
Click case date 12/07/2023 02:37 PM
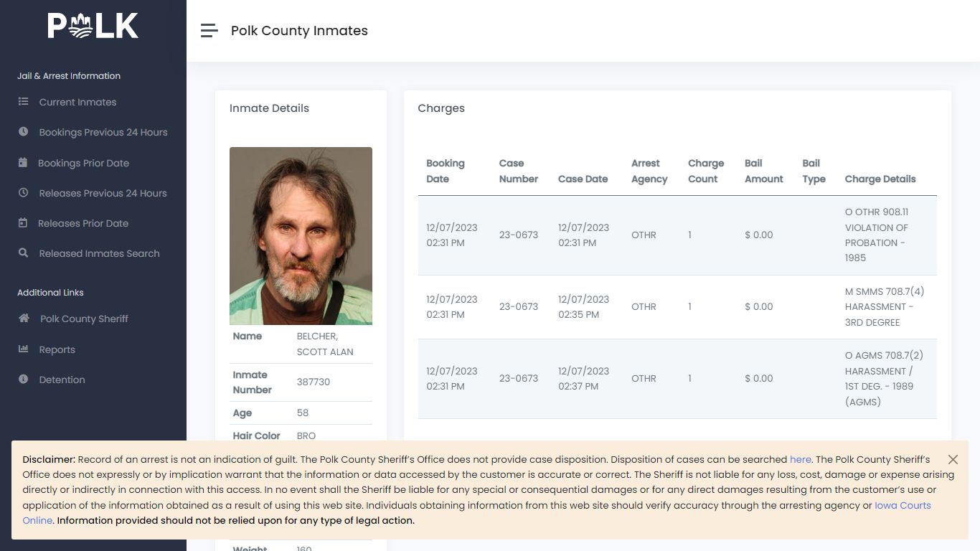tap(583, 378)
